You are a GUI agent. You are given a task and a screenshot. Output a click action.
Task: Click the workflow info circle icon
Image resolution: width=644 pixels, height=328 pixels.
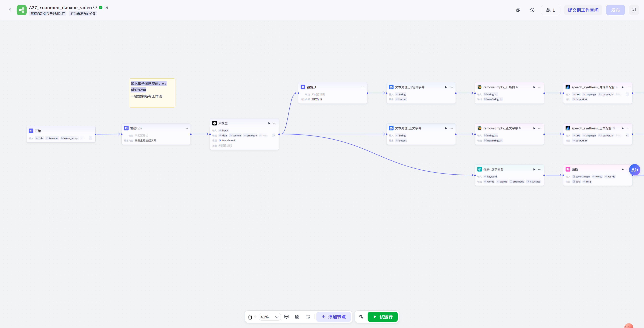point(95,8)
